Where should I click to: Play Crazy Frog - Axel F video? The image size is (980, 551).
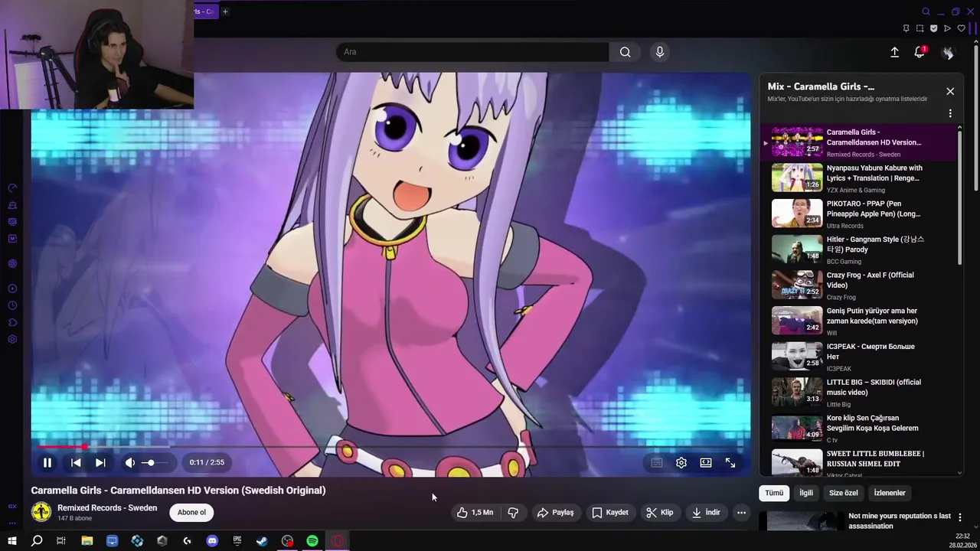click(x=857, y=285)
